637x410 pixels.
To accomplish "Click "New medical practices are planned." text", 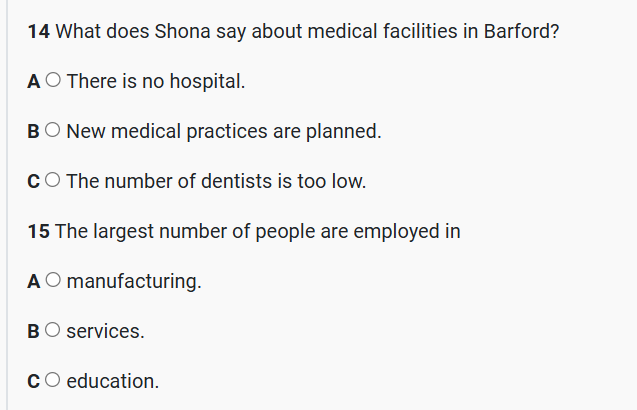I will (x=224, y=132).
